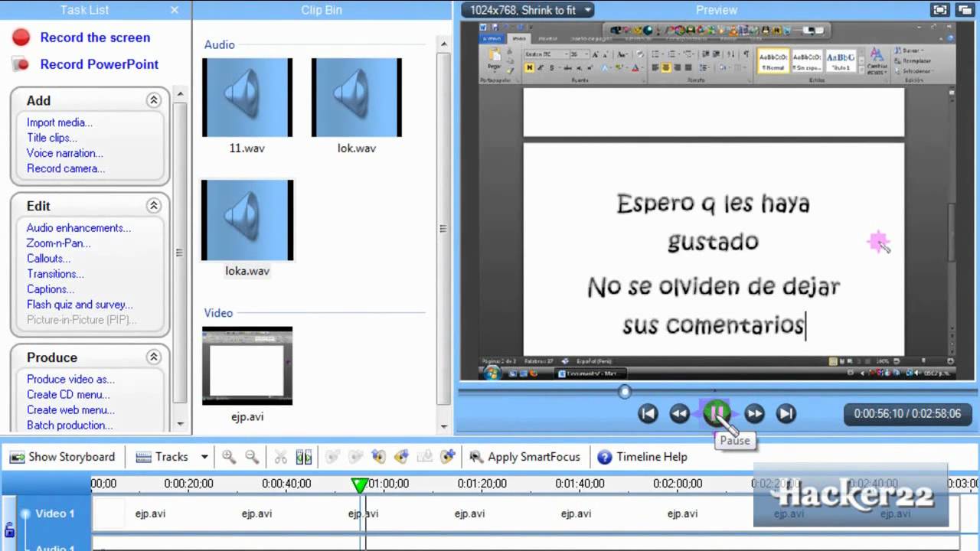Cut selection with the scissors tool
This screenshot has width=980, height=551.
point(281,457)
